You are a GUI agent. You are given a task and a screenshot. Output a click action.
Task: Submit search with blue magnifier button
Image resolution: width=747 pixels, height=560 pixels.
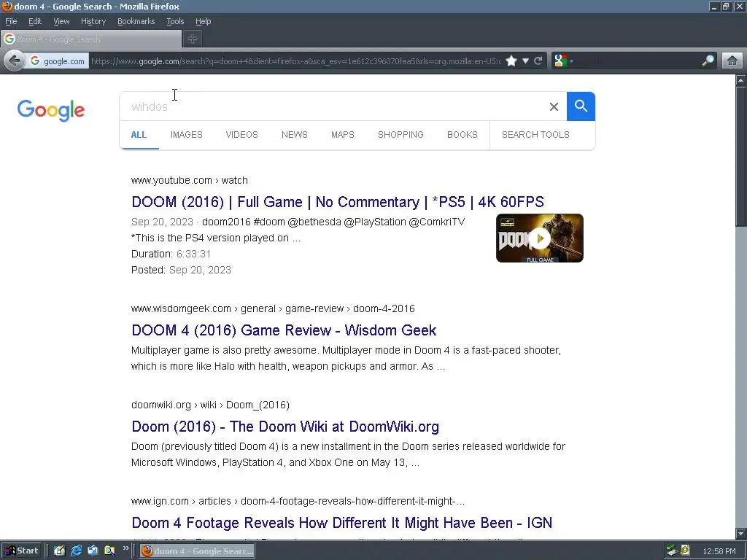(x=581, y=106)
